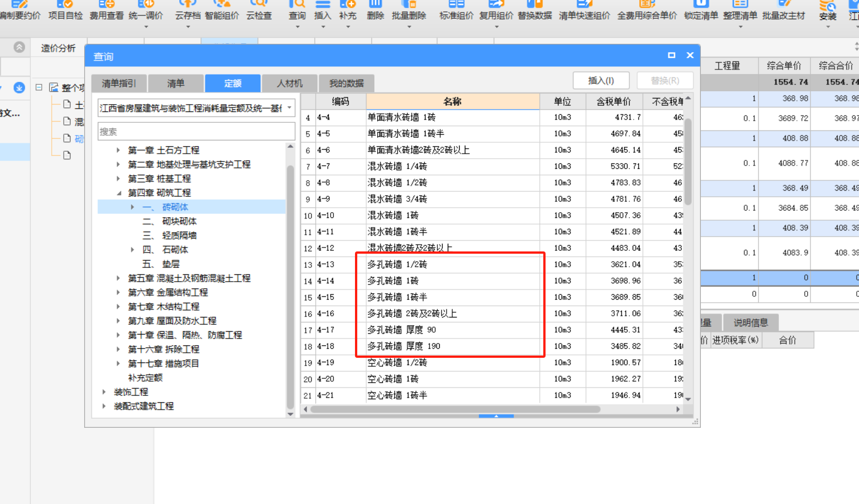Close the 查询 dialog
859x504 pixels.
690,55
